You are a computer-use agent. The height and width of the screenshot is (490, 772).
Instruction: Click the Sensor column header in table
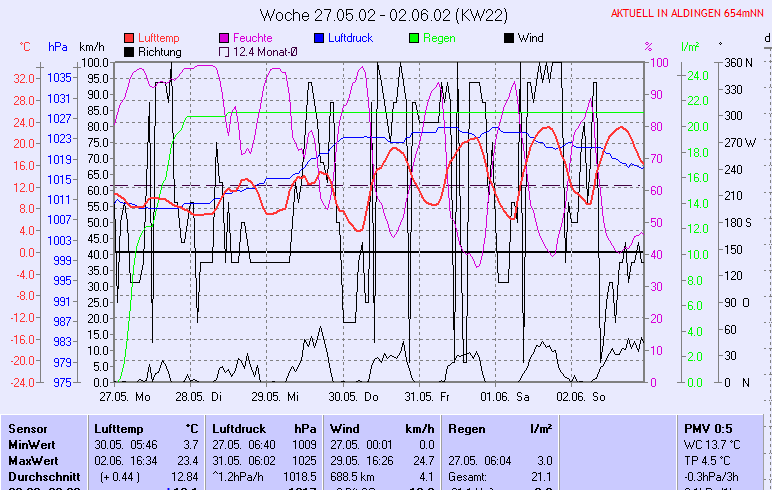point(27,428)
